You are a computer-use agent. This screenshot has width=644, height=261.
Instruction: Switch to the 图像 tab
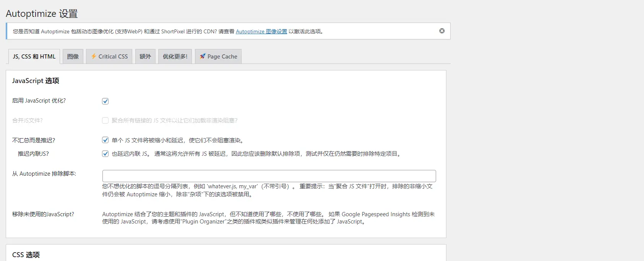point(73,56)
